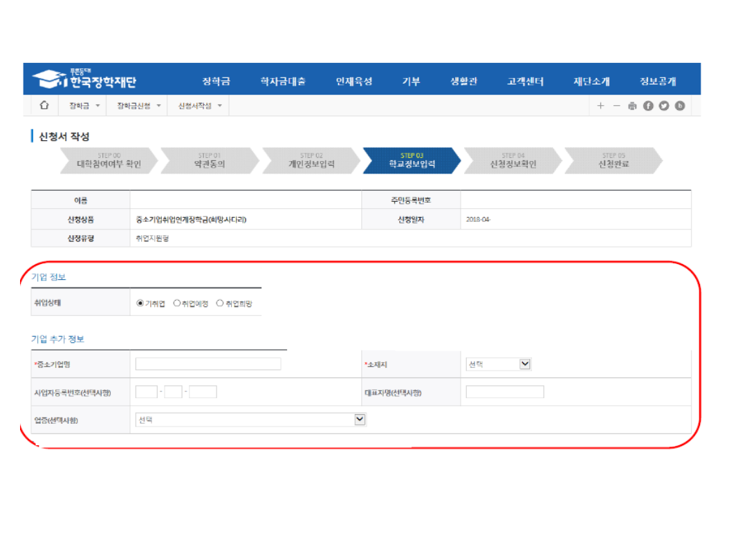
Task: Open the 소재지 dropdown
Action: point(498,364)
